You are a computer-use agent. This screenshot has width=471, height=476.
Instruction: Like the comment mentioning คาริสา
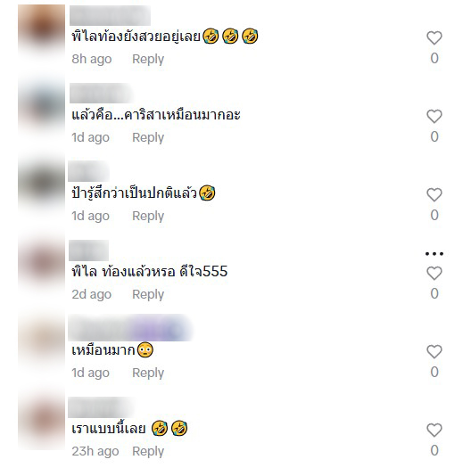[434, 116]
